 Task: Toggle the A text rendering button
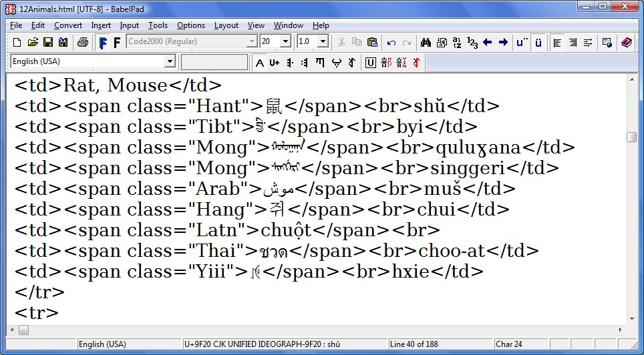260,63
